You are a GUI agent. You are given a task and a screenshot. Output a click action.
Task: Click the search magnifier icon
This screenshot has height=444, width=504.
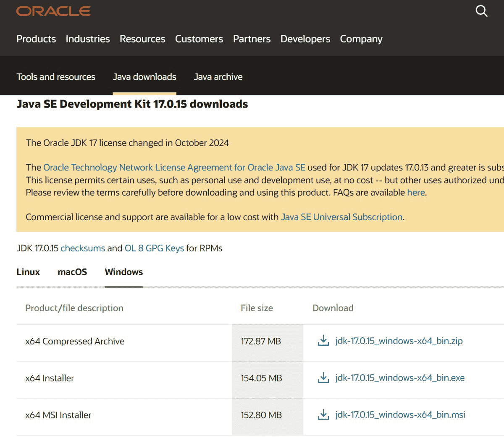[481, 11]
